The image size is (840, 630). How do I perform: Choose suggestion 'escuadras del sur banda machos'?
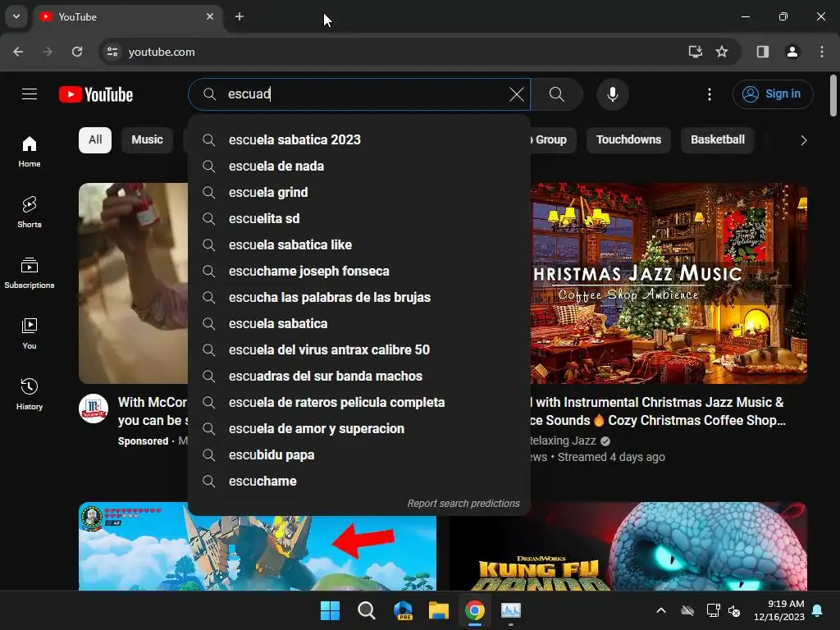point(359,376)
